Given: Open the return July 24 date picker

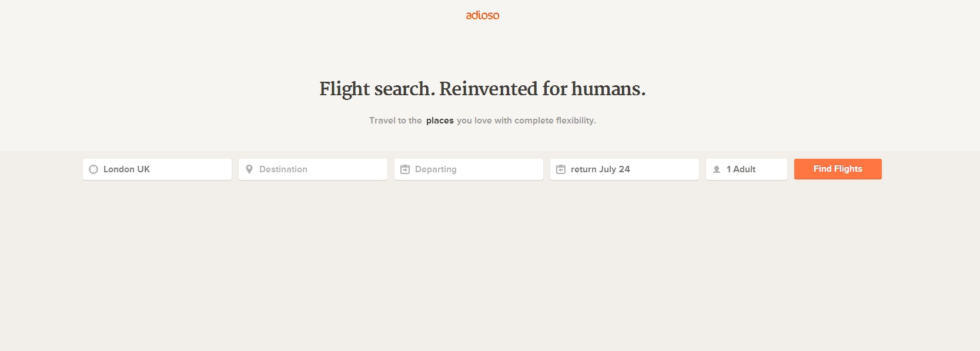Looking at the screenshot, I should (x=632, y=169).
